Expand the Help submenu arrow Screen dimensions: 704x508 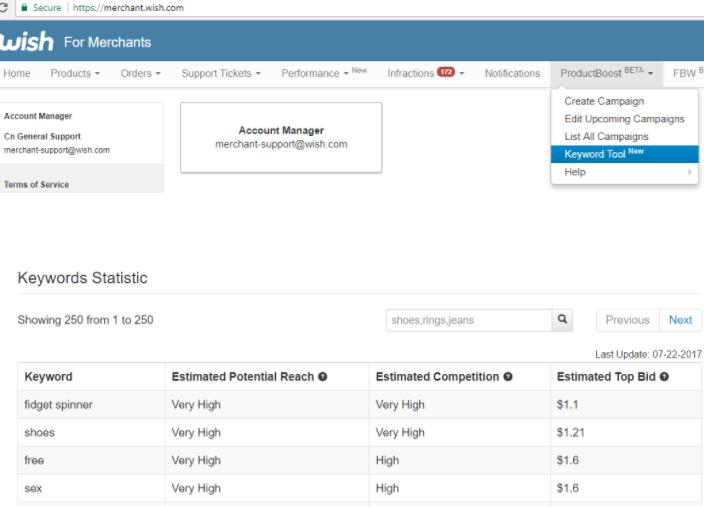pos(689,172)
